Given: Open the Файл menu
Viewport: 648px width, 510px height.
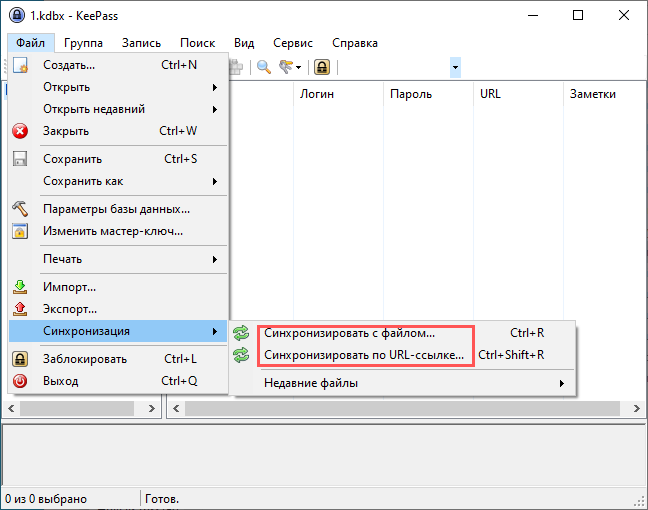Looking at the screenshot, I should click(x=31, y=43).
